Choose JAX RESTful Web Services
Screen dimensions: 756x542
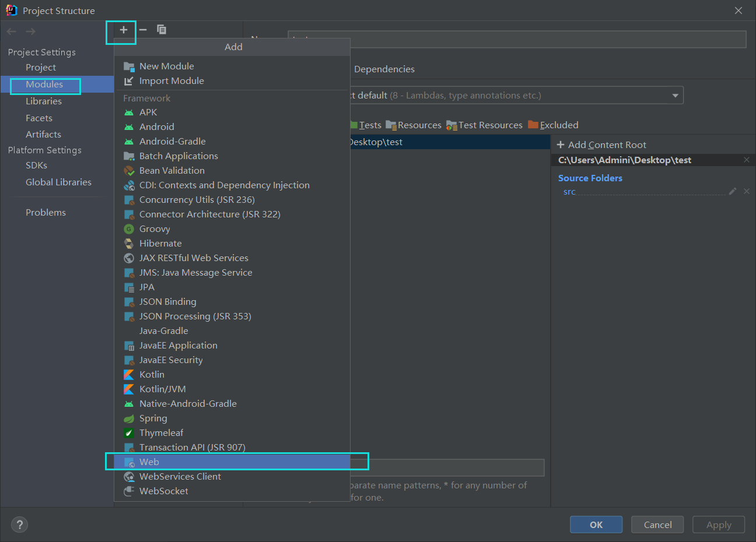click(232, 258)
